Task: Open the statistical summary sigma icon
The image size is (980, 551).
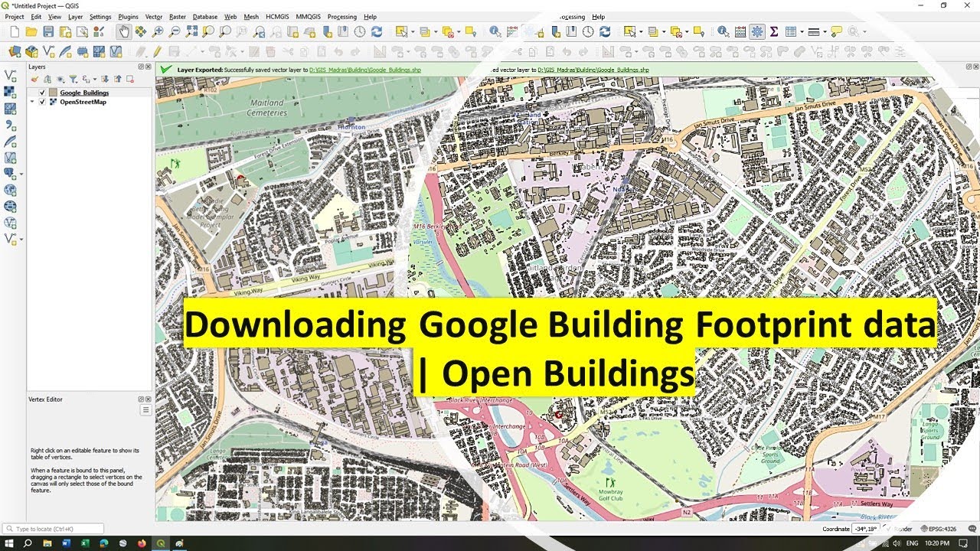Action: tap(774, 31)
